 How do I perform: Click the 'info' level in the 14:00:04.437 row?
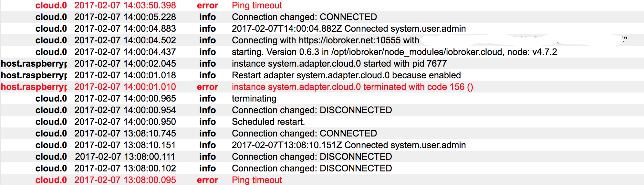click(207, 52)
